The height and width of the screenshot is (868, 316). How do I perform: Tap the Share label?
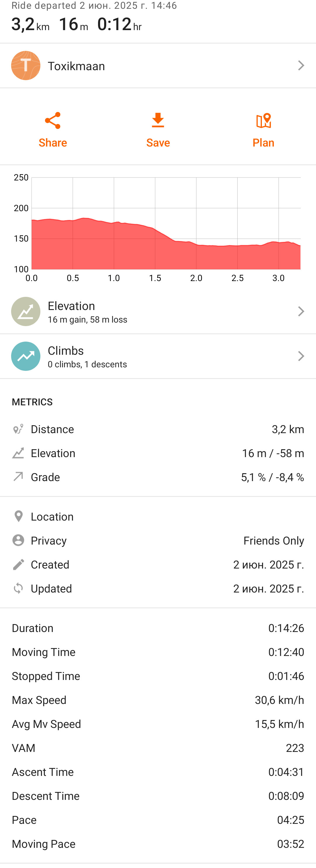[x=53, y=142]
